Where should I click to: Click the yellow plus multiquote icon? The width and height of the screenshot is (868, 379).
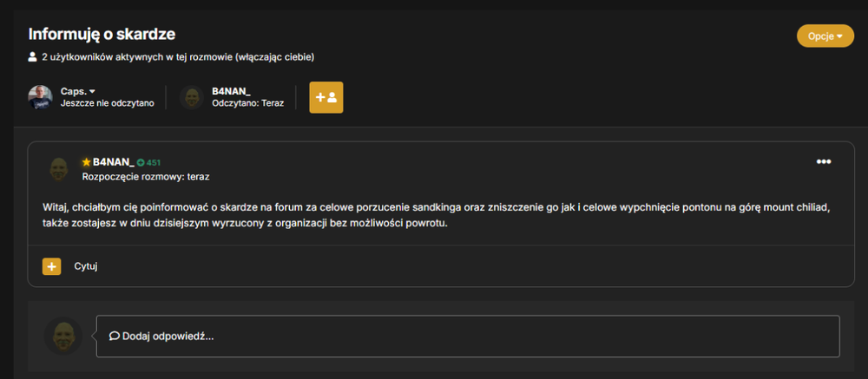(51, 266)
